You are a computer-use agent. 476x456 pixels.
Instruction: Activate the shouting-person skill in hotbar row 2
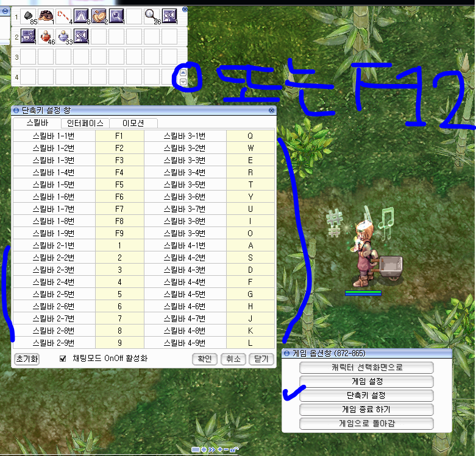[81, 37]
